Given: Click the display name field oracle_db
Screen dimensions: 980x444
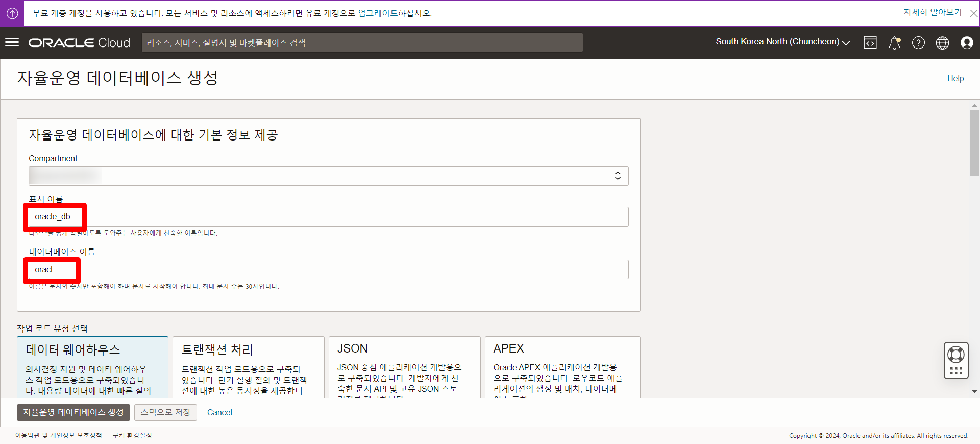Looking at the screenshot, I should pos(329,217).
